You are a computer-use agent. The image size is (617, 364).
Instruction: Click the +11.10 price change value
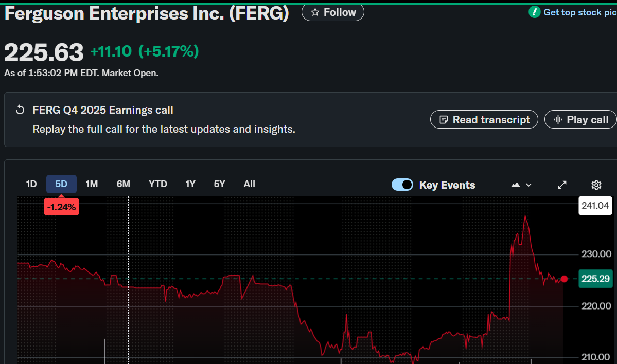[111, 51]
